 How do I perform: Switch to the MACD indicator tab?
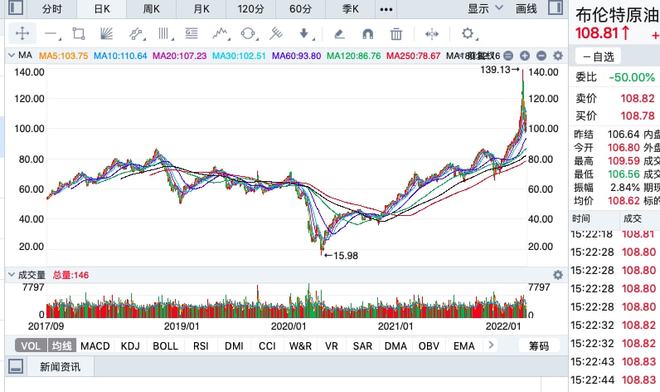[x=95, y=346]
